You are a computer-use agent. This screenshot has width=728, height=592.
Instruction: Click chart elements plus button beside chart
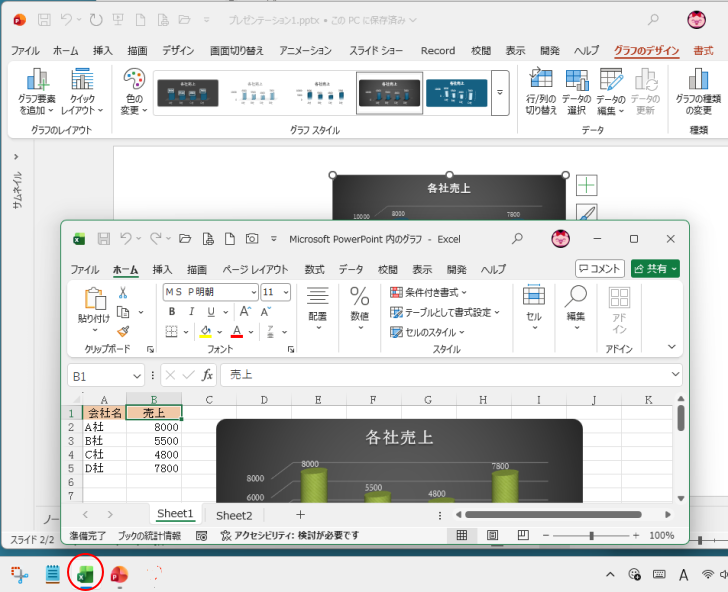[586, 185]
